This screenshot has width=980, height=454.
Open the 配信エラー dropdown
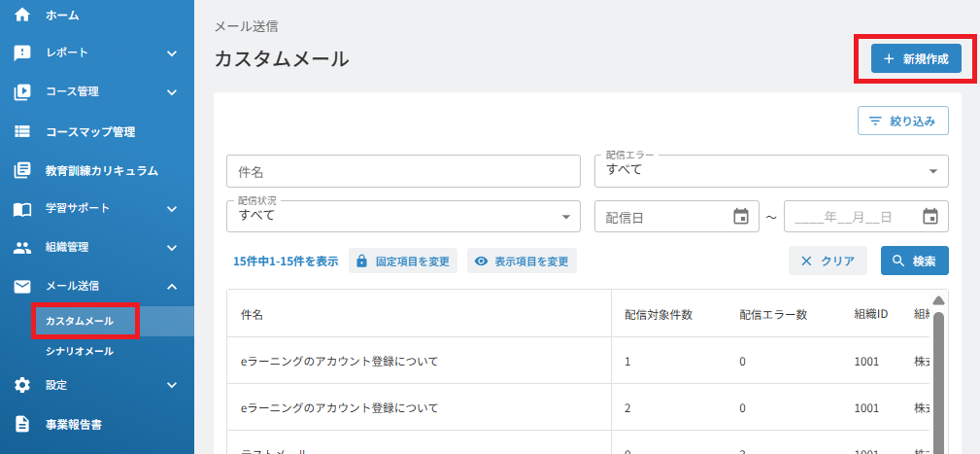pos(771,171)
